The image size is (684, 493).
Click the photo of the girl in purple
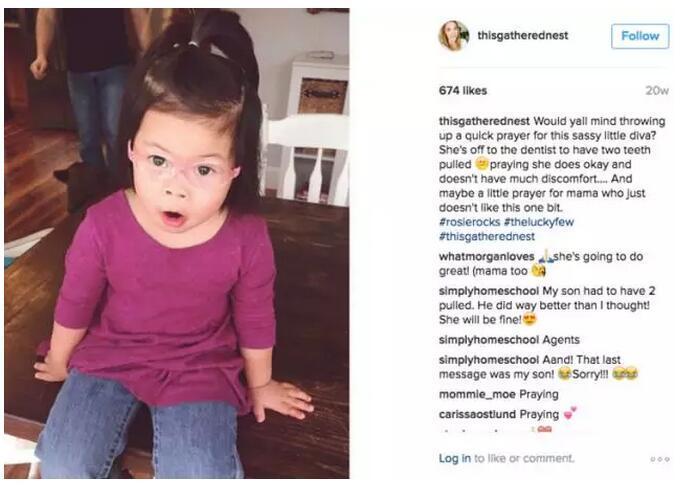pos(177,243)
